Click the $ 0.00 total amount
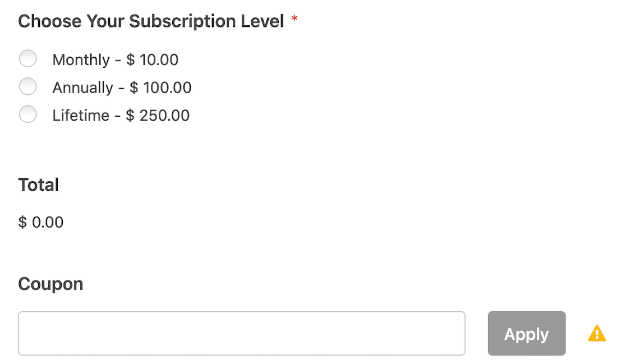Screen dimensions: 626x364 click(x=41, y=222)
